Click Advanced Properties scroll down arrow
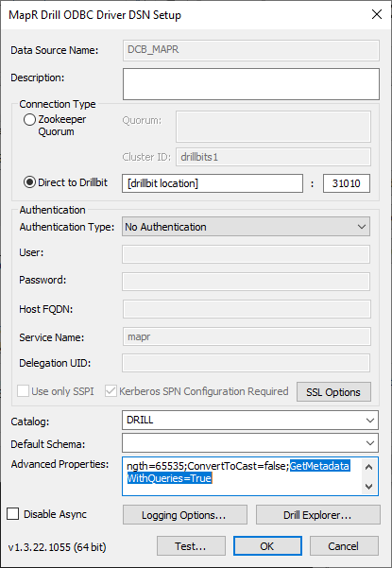This screenshot has width=392, height=568. 368,486
